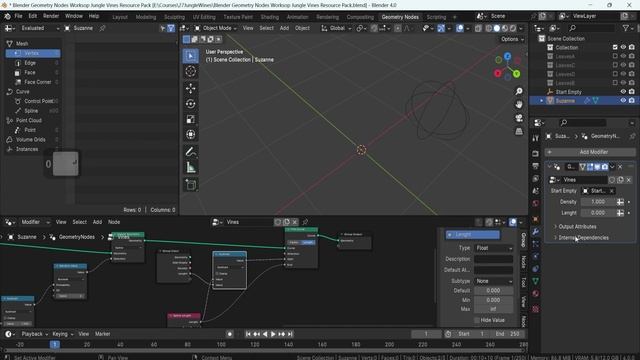Open the Keying popover in timeline

click(62, 334)
